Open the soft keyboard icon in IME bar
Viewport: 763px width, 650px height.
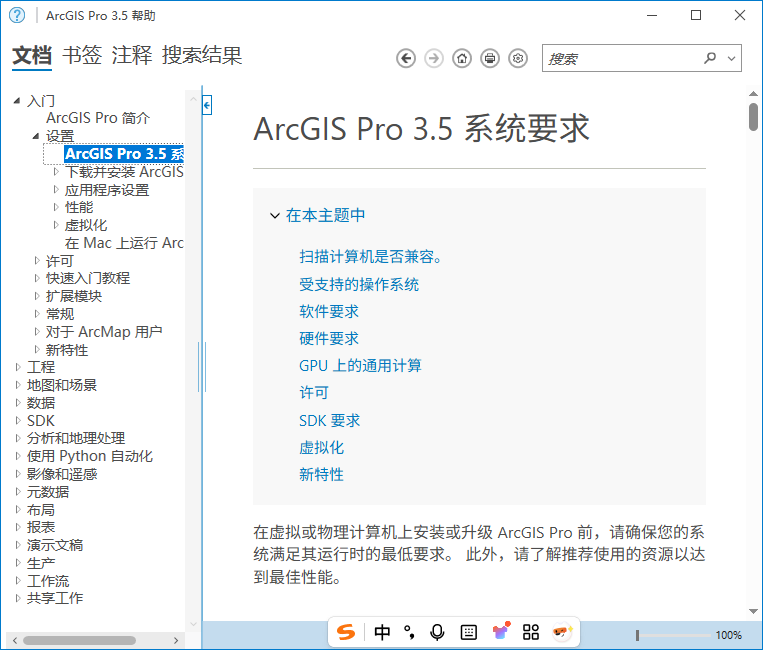pos(469,632)
